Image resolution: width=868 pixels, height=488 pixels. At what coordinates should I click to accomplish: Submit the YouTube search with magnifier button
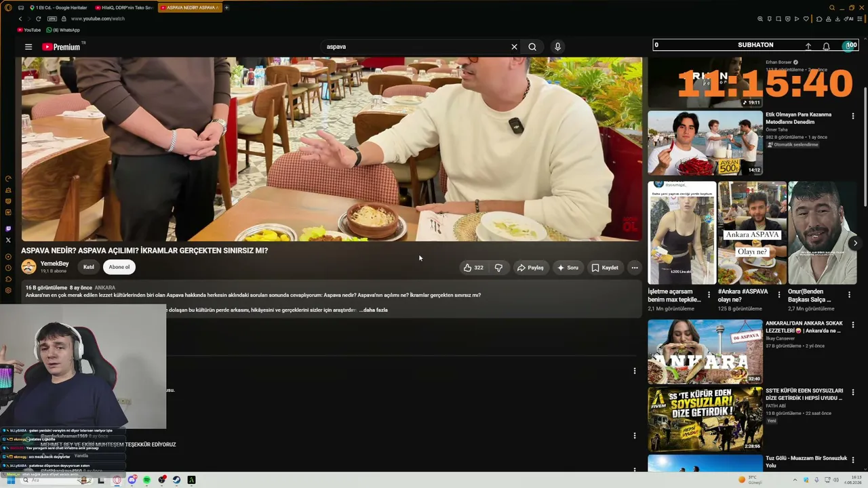(532, 47)
